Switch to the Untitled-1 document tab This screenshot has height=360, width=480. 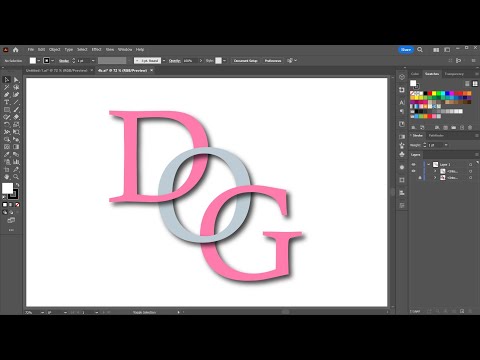pyautogui.click(x=57, y=70)
